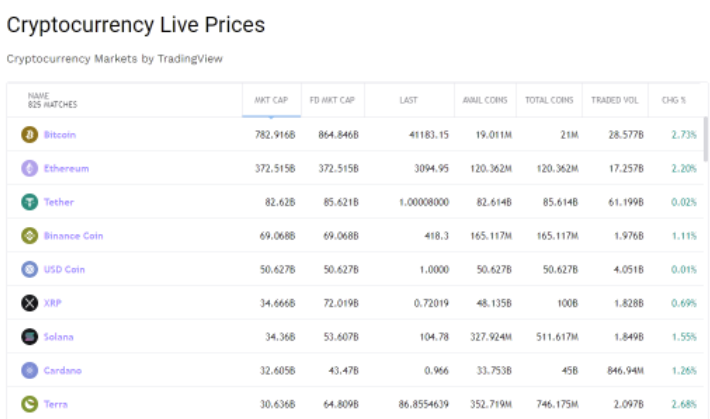Click Solana last price 104.78
Image resolution: width=710 pixels, height=419 pixels.
tap(434, 337)
